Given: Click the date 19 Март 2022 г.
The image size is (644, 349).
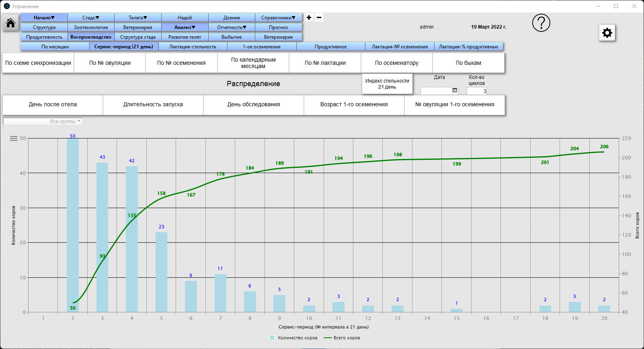Looking at the screenshot, I should coord(489,27).
